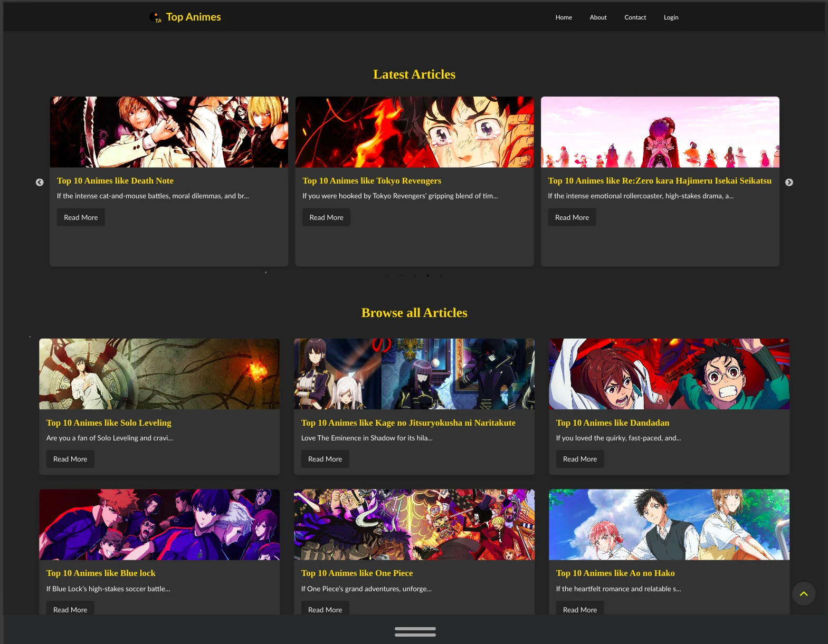Open Top 10 Animes like Kage no Jitsuryokusha

pos(408,423)
